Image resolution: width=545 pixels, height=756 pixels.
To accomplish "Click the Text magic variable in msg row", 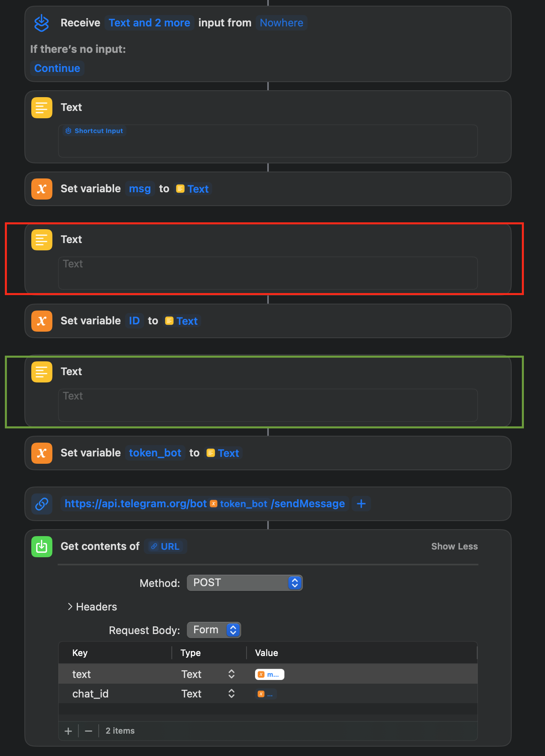I will pos(192,189).
